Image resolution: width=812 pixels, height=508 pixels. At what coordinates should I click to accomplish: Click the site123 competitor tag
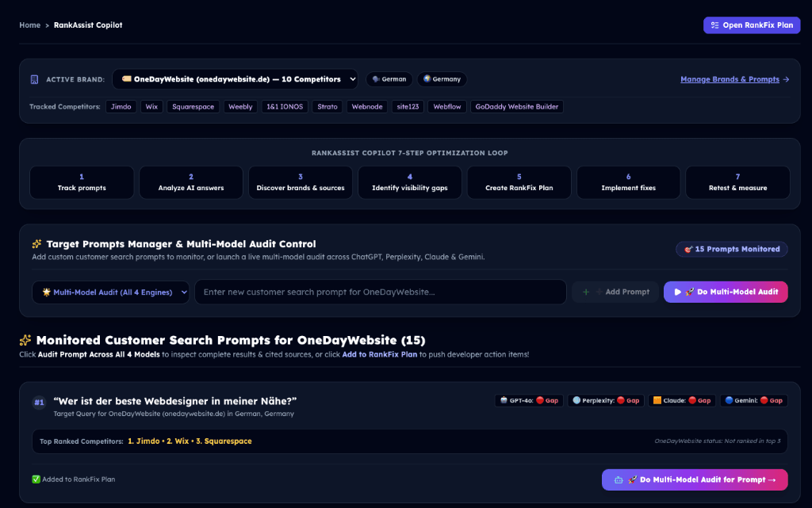(x=408, y=106)
